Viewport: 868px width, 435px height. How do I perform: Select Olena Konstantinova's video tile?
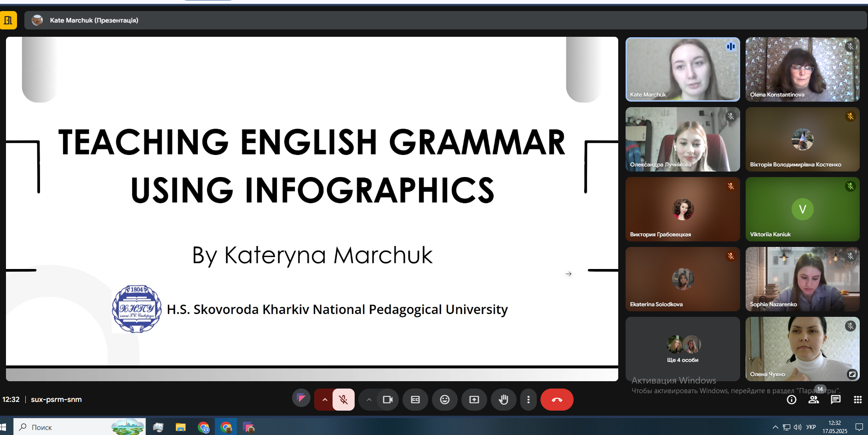click(802, 69)
